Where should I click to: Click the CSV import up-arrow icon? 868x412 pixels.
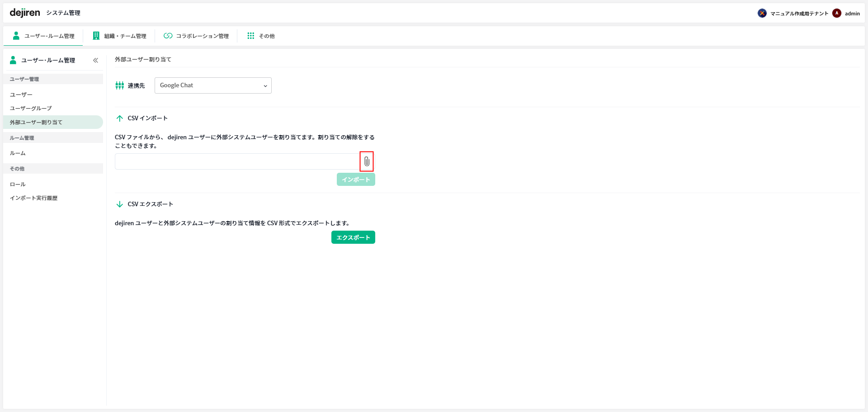tap(120, 118)
